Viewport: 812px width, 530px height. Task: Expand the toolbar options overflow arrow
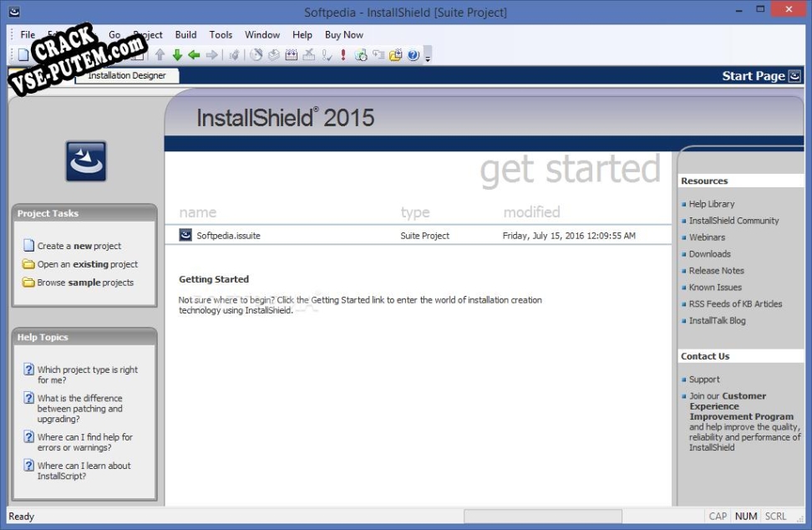[x=429, y=57]
